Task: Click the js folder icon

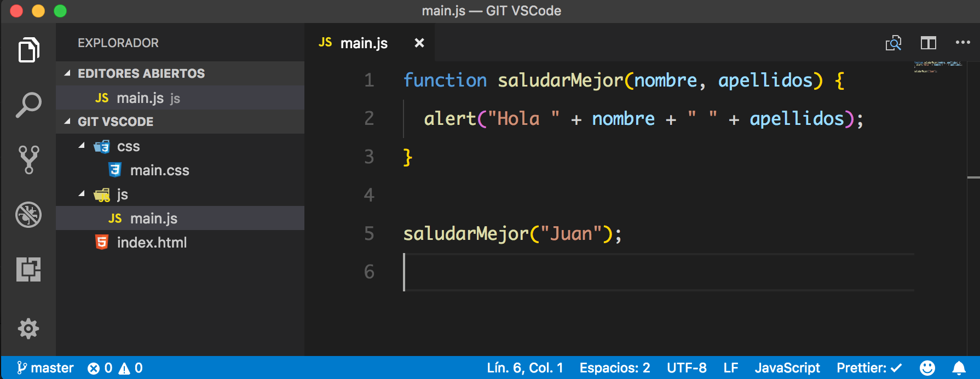Action: pos(102,194)
